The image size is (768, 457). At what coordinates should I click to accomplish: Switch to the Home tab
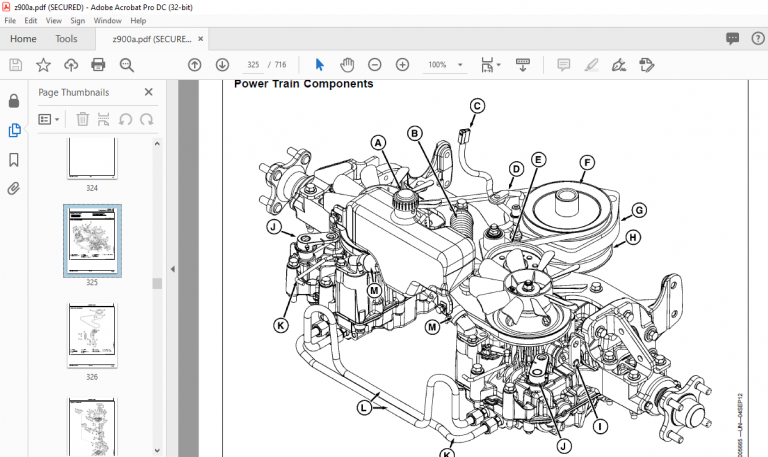point(23,39)
